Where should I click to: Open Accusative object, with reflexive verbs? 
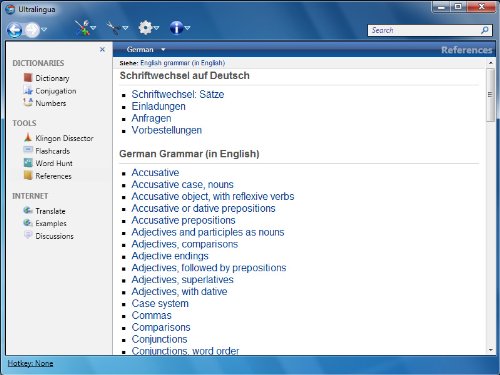click(x=213, y=197)
